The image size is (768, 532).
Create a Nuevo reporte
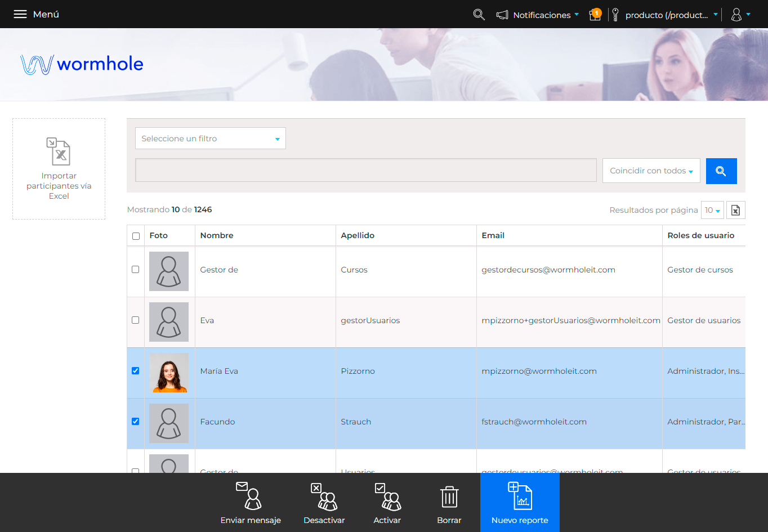click(x=520, y=502)
